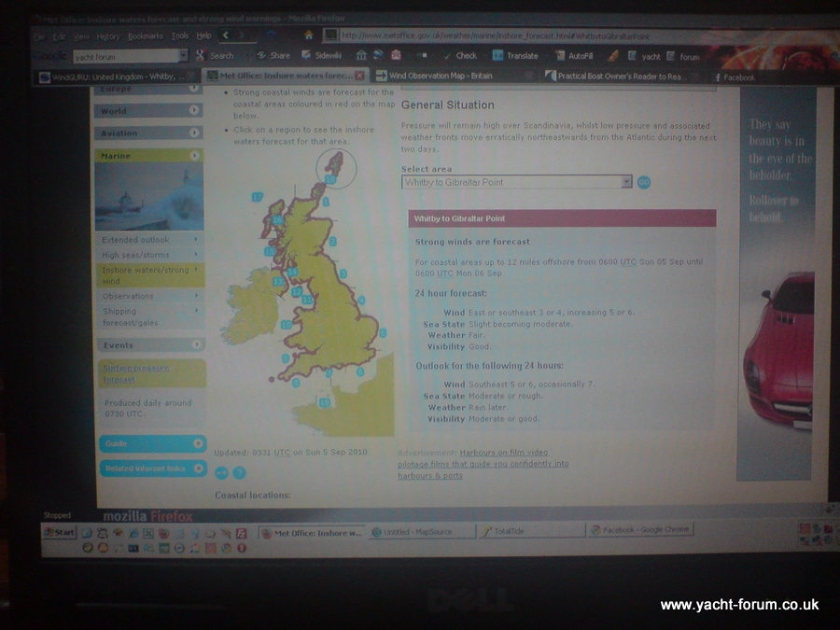Image resolution: width=840 pixels, height=630 pixels.
Task: Click the red sports car advertisement
Action: 778,351
